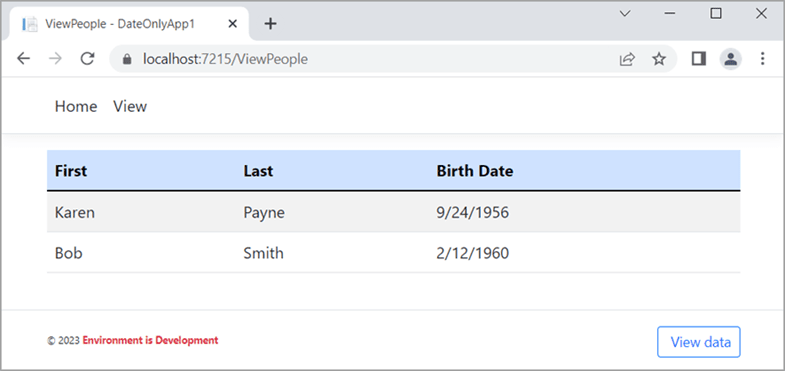Click the browser forward arrow

[56, 59]
